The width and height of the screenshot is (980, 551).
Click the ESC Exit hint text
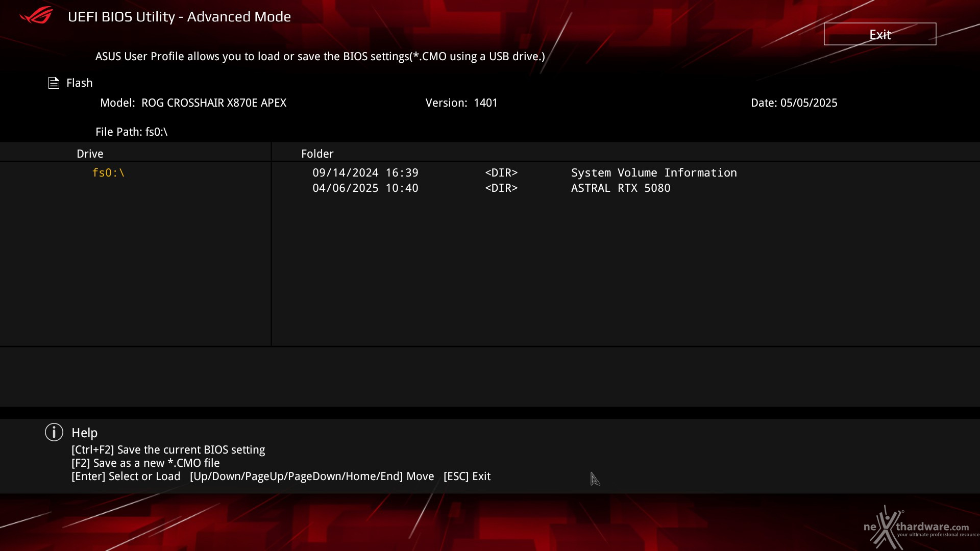click(467, 476)
